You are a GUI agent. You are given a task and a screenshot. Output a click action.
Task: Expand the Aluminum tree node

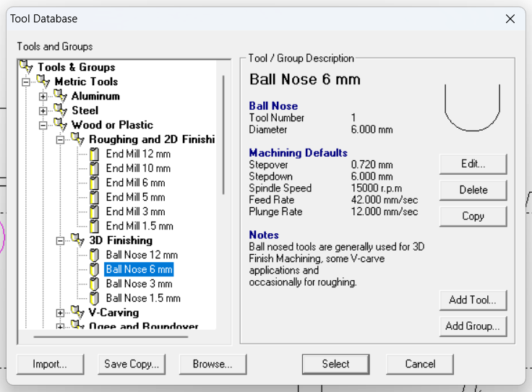pyautogui.click(x=43, y=97)
